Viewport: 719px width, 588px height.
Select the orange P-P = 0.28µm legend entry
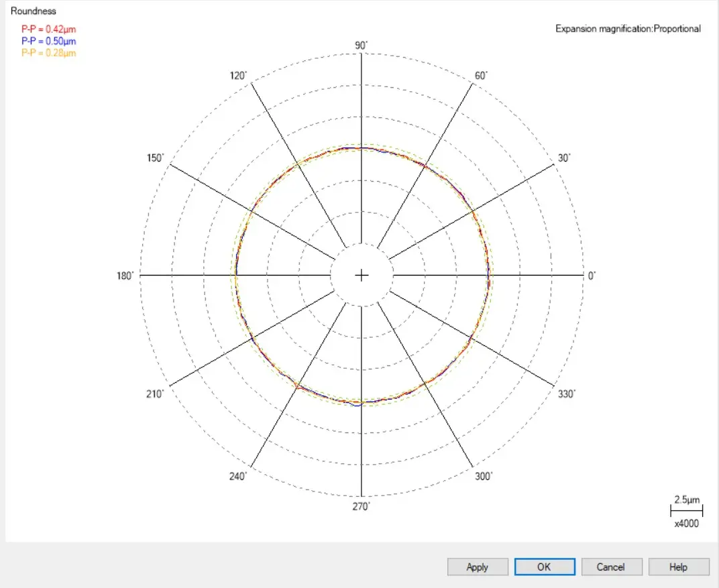point(48,53)
